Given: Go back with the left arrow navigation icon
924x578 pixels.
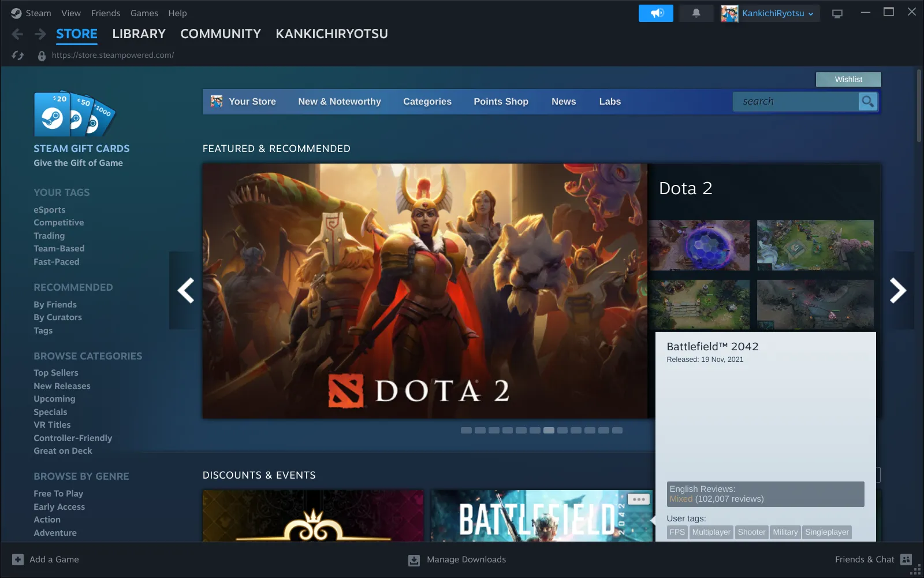Looking at the screenshot, I should click(x=17, y=34).
